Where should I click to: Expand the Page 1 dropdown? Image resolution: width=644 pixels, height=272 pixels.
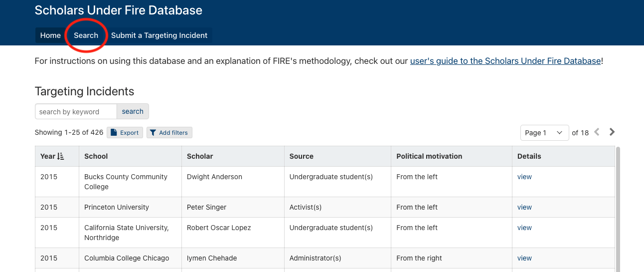click(544, 133)
